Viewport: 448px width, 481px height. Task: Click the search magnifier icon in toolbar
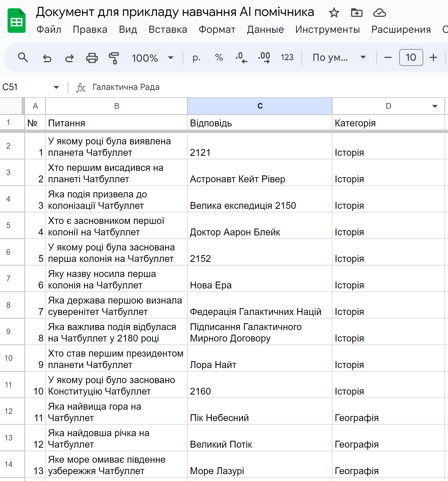[x=23, y=58]
